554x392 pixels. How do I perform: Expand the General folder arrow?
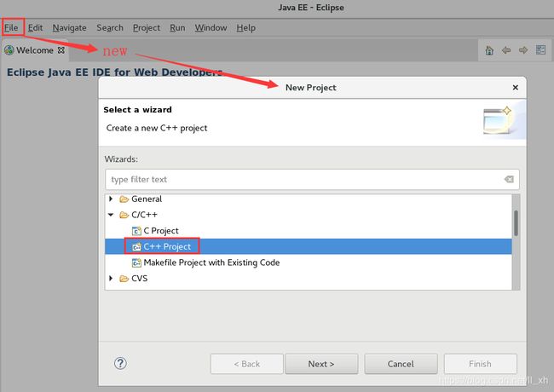tap(111, 199)
